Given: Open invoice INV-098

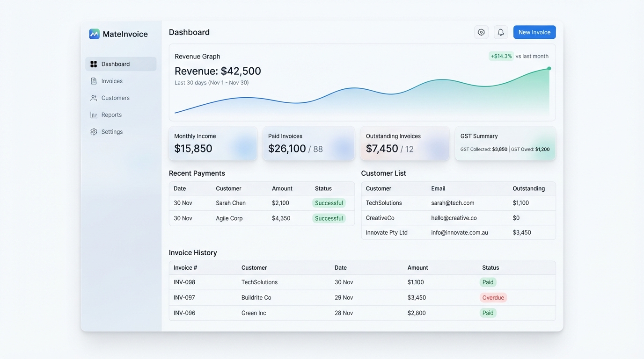Looking at the screenshot, I should click(184, 282).
